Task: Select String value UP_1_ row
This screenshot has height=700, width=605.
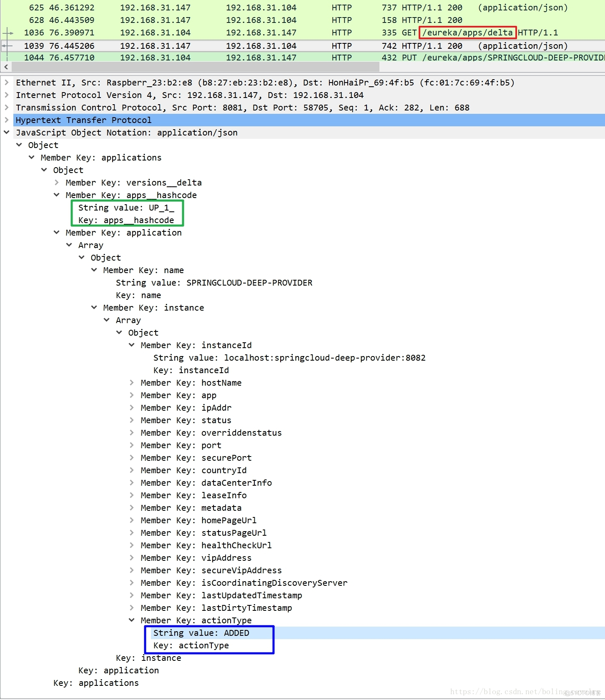Action: click(x=126, y=208)
